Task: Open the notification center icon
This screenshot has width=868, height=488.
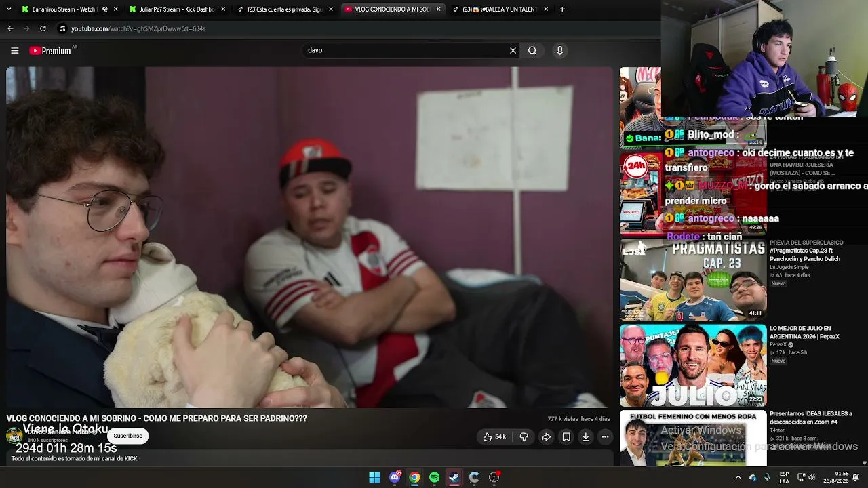Action: tap(856, 477)
